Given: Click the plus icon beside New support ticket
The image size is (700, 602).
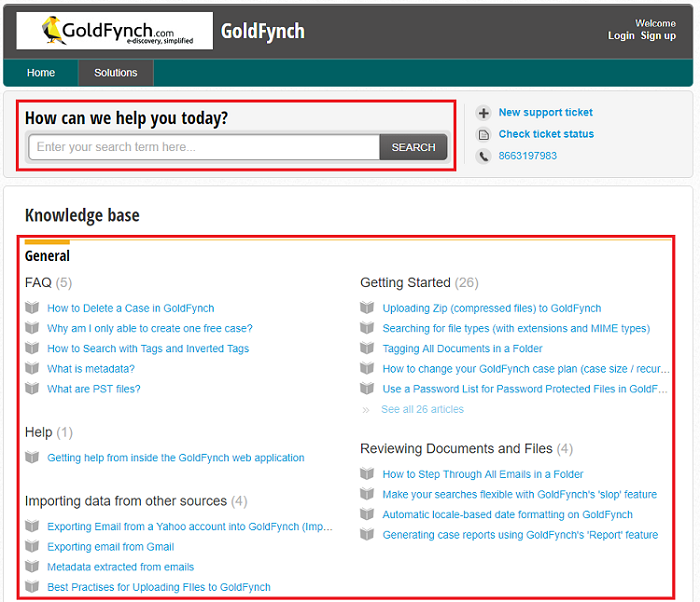Looking at the screenshot, I should tap(483, 113).
